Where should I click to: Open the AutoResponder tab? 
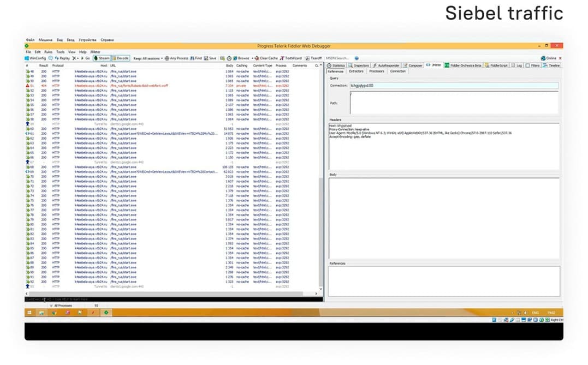click(x=386, y=65)
